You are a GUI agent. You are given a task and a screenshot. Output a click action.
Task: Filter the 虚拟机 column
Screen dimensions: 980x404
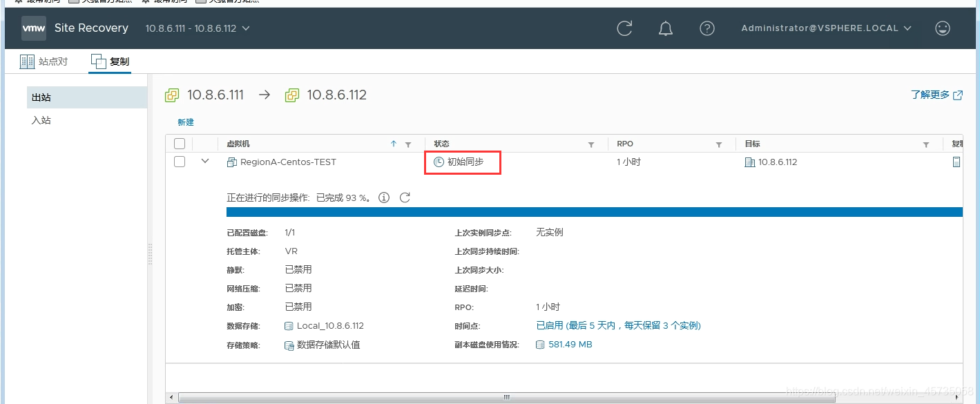click(408, 144)
